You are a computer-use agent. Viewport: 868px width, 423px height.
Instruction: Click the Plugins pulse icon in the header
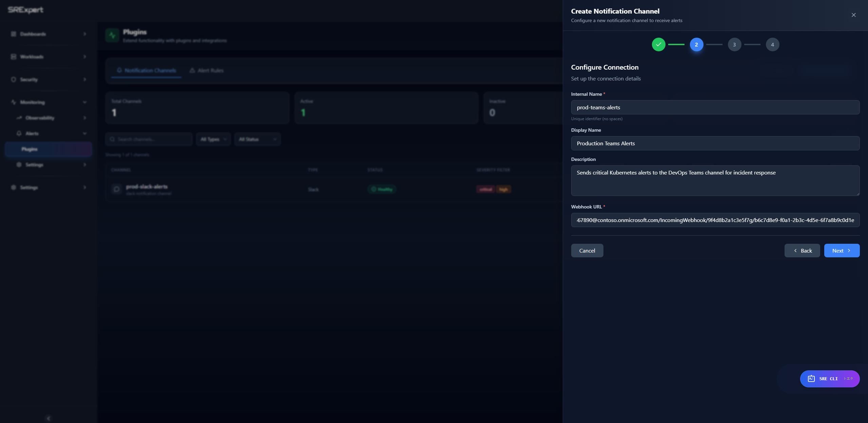click(x=112, y=35)
